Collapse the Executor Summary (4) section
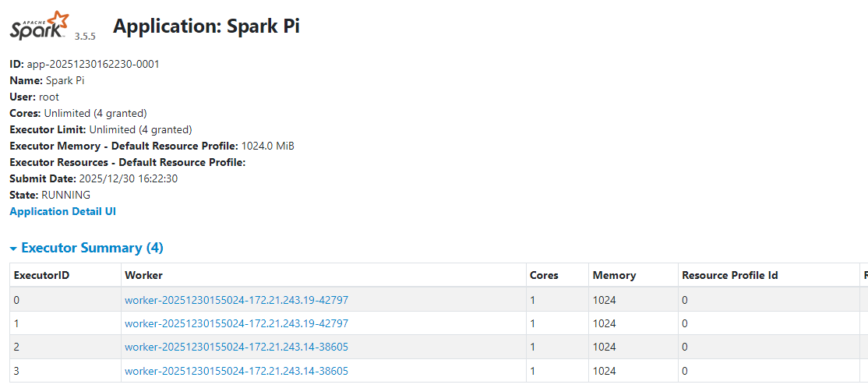The width and height of the screenshot is (868, 388). [x=86, y=248]
